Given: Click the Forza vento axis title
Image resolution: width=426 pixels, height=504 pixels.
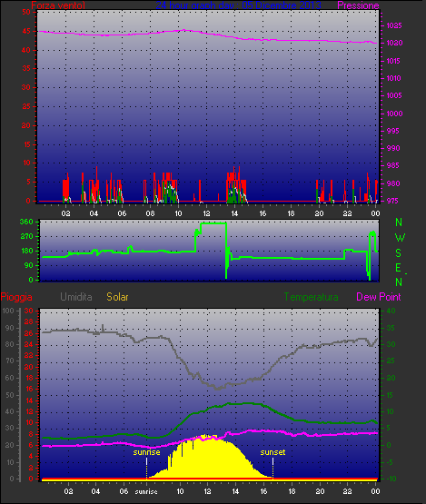Looking at the screenshot, I should pos(58,5).
